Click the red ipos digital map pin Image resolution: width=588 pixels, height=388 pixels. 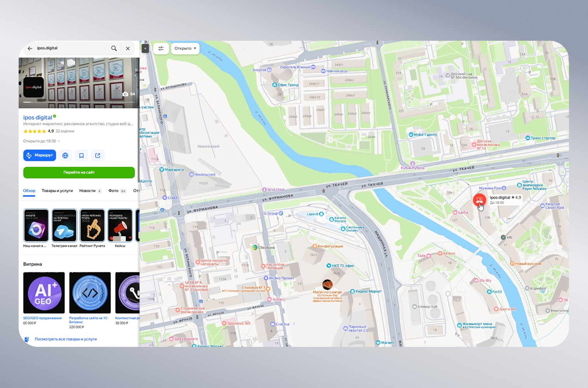click(480, 200)
